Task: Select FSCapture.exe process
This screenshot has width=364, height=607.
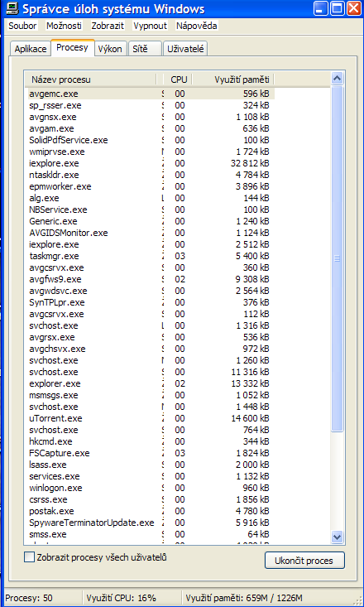Action: point(151,453)
